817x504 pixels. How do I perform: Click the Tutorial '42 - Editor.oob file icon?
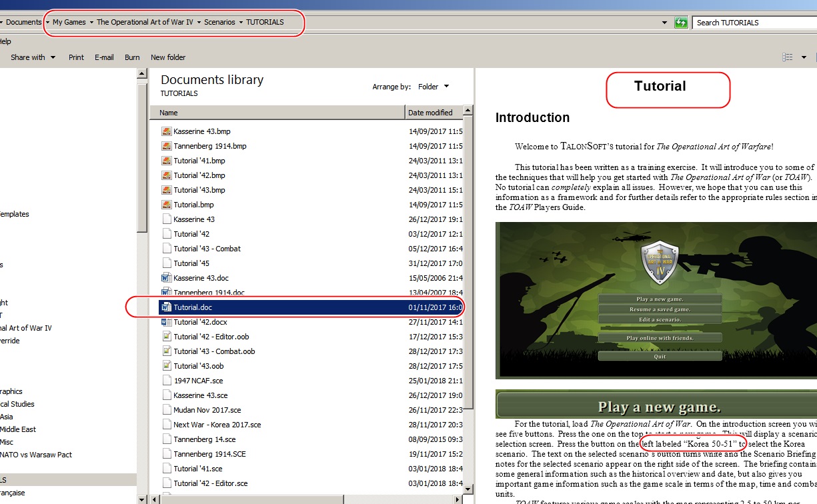click(167, 337)
